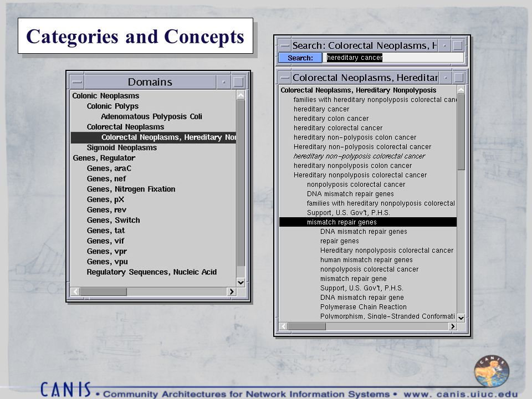
Task: Select Genes, rev domain
Action: point(106,209)
